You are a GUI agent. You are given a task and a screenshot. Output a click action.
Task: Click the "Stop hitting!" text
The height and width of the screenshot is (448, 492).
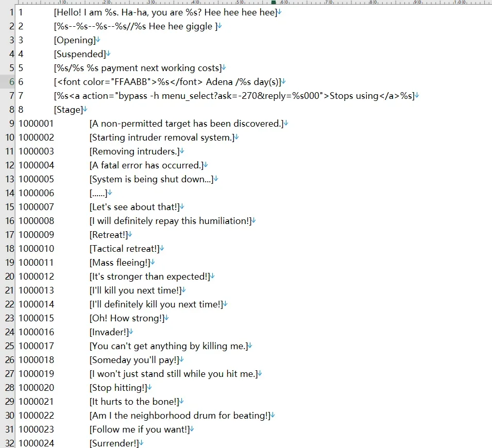click(x=118, y=388)
